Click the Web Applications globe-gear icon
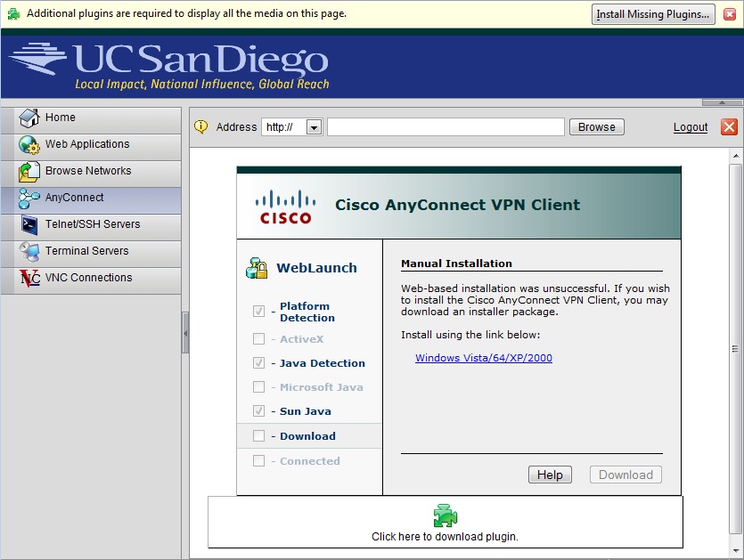The height and width of the screenshot is (560, 744). click(29, 144)
